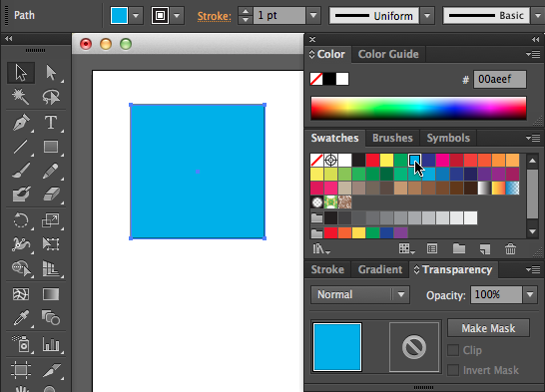
Task: Choose the None swatch in Color panel
Action: (x=316, y=79)
